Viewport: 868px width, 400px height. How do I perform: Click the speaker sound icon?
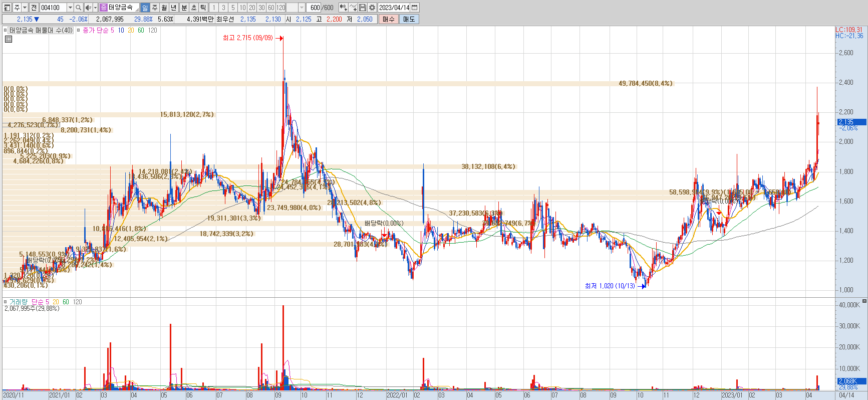point(88,8)
